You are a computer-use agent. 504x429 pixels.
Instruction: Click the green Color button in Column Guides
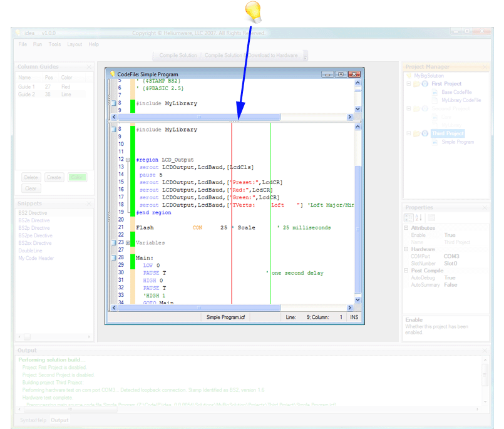point(77,177)
